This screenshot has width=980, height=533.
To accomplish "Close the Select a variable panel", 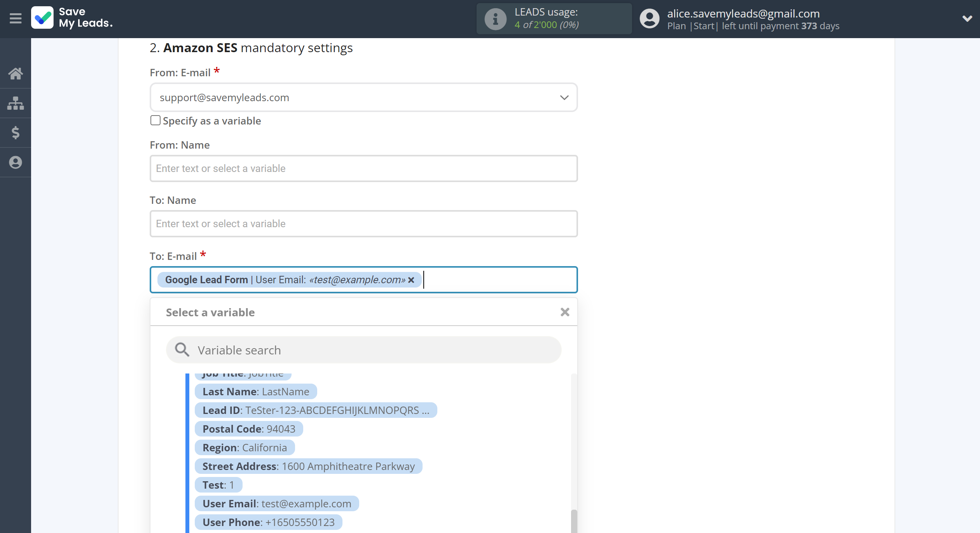I will point(565,312).
